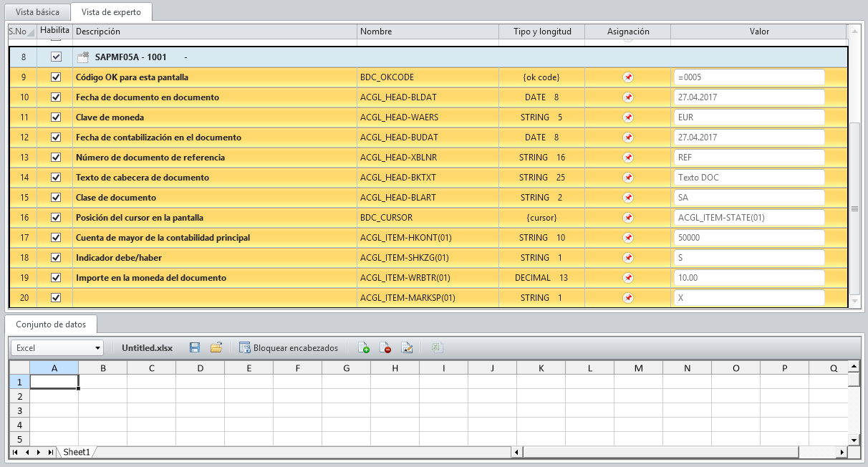Image resolution: width=868 pixels, height=467 pixels.
Task: Edit the EUR currency value field
Action: [749, 117]
